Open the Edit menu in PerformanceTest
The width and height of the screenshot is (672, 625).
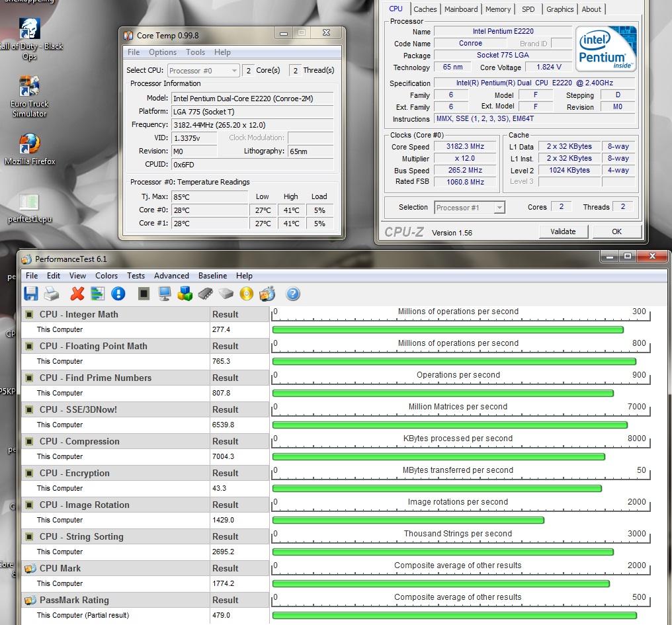coord(54,276)
